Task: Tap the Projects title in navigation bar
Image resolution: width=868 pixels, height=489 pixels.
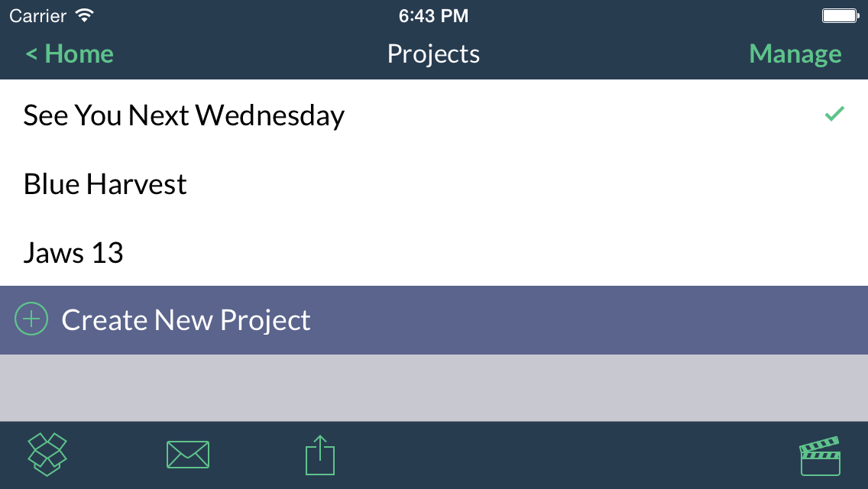Action: (x=433, y=53)
